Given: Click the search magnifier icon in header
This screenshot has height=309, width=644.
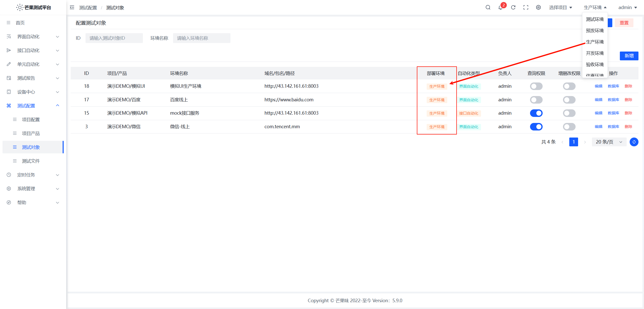Looking at the screenshot, I should point(488,8).
